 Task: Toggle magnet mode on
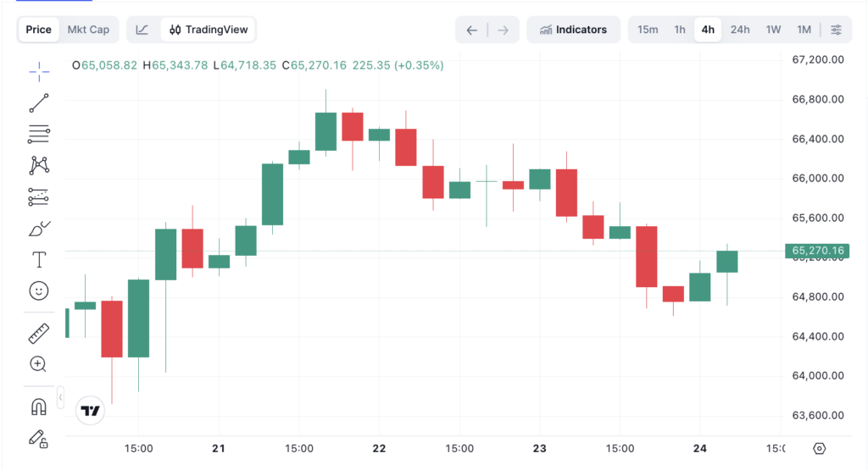click(x=39, y=407)
